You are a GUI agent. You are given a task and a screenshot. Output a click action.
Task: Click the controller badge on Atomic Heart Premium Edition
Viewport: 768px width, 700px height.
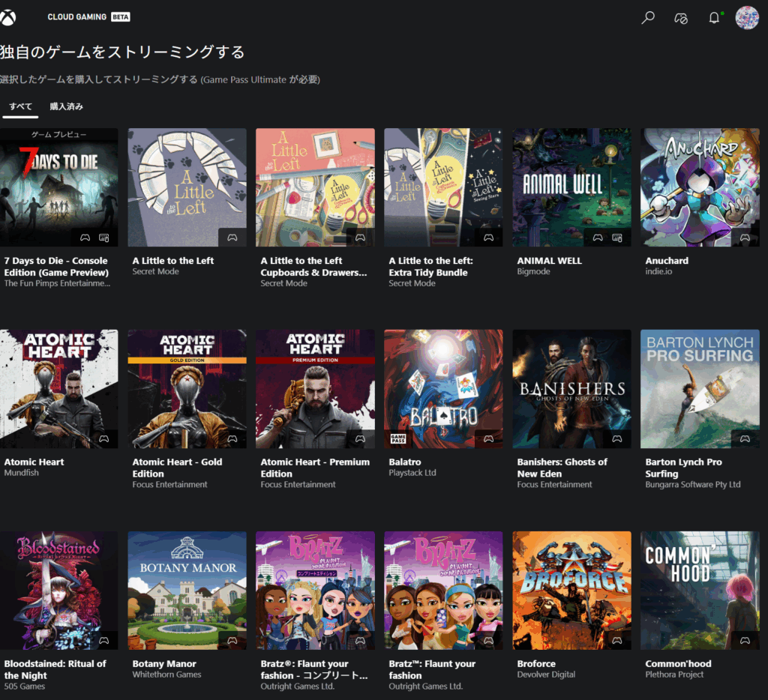tap(360, 439)
